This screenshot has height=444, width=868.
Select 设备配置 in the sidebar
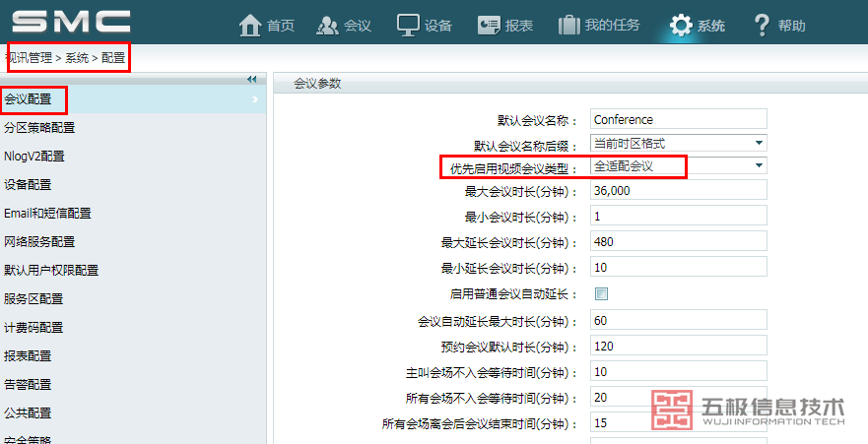pos(28,185)
